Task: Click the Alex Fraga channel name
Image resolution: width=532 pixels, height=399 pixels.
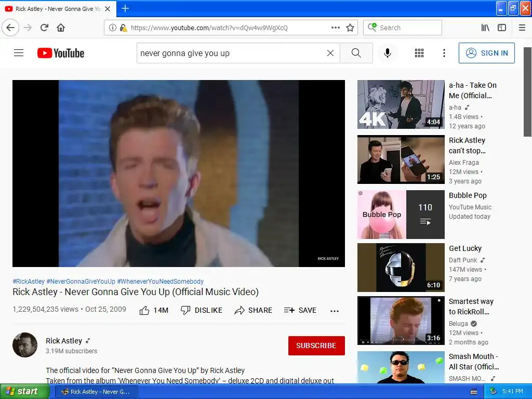Action: 463,162
